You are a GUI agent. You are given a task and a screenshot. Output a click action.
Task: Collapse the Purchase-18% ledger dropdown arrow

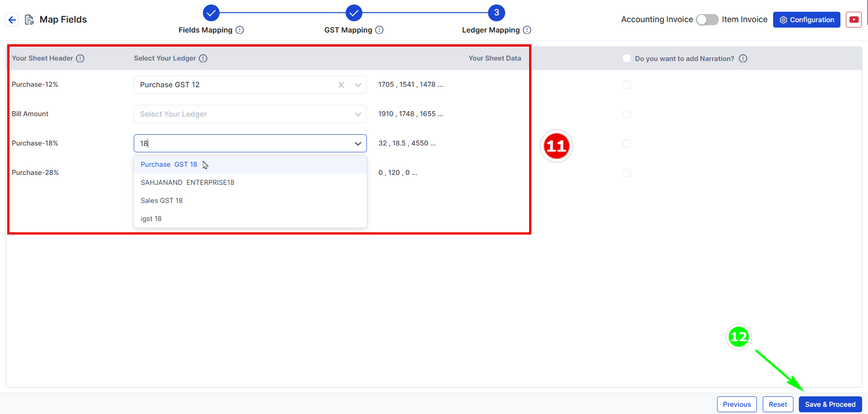pyautogui.click(x=358, y=143)
